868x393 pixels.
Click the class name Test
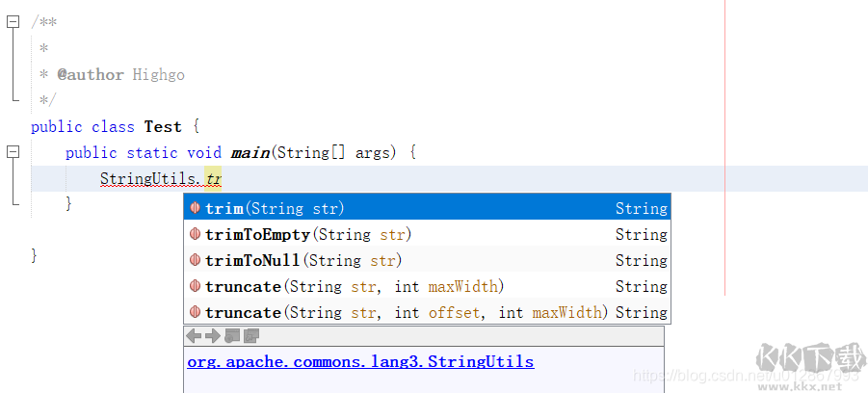click(163, 127)
